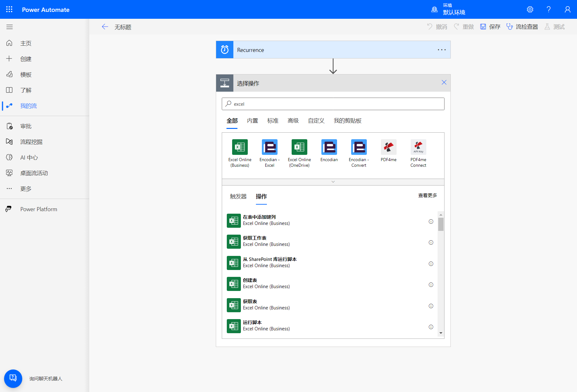
Task: Close the 选择操作 panel
Action: point(444,83)
